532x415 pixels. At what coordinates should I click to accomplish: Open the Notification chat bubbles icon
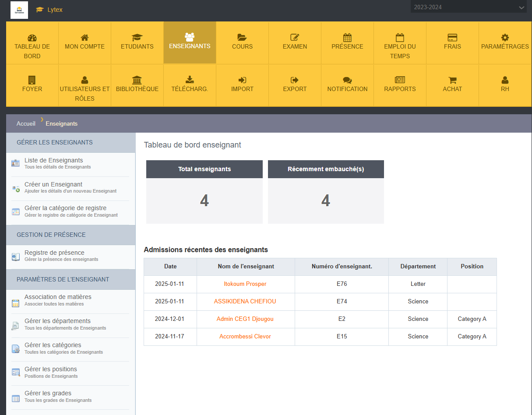coord(347,80)
